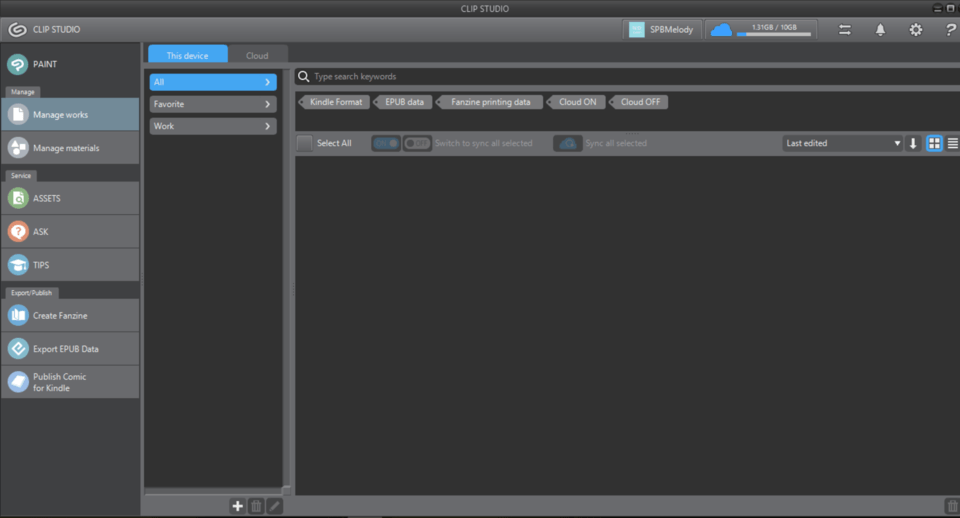
Task: Open Export EPUB Data
Action: [70, 349]
